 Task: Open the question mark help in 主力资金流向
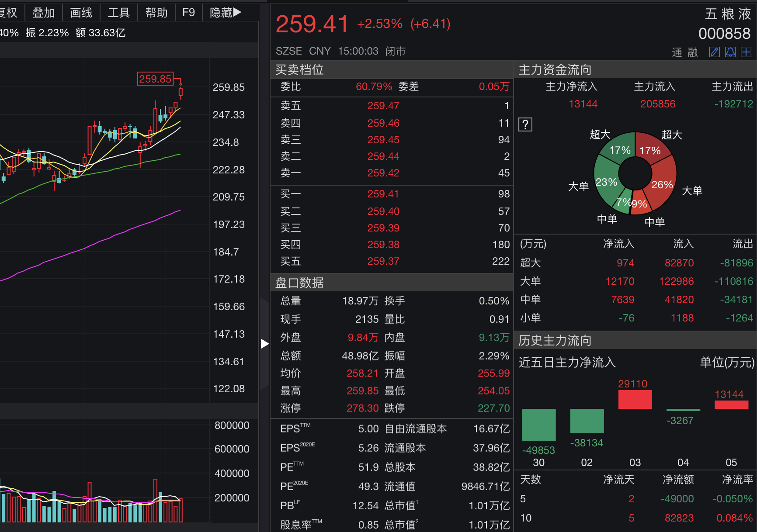tap(525, 124)
